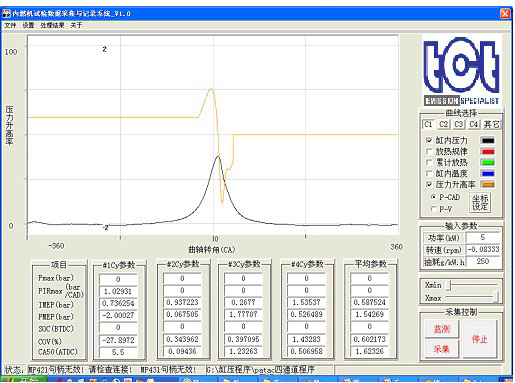Click the 停止 button
This screenshot has height=383, width=515.
click(x=480, y=339)
